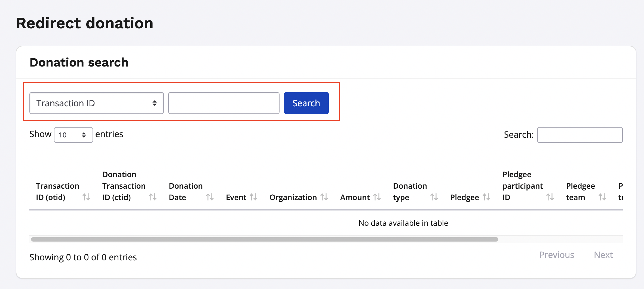The image size is (644, 289).
Task: Click the Donation Date column header text
Action: (x=186, y=191)
